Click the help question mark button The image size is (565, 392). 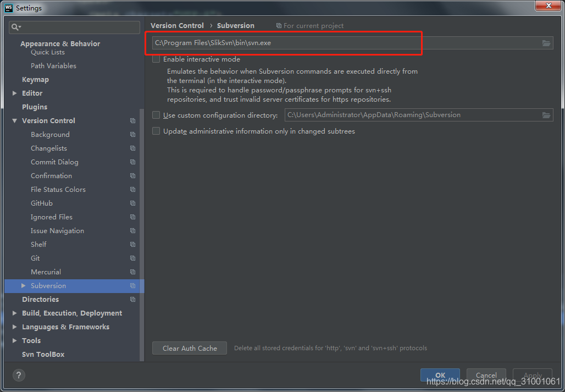19,375
